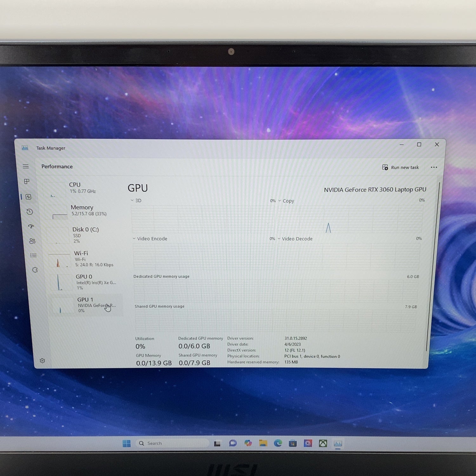476x476 pixels.
Task: Open the Services puzzle-piece sidebar icon
Action: 35,270
